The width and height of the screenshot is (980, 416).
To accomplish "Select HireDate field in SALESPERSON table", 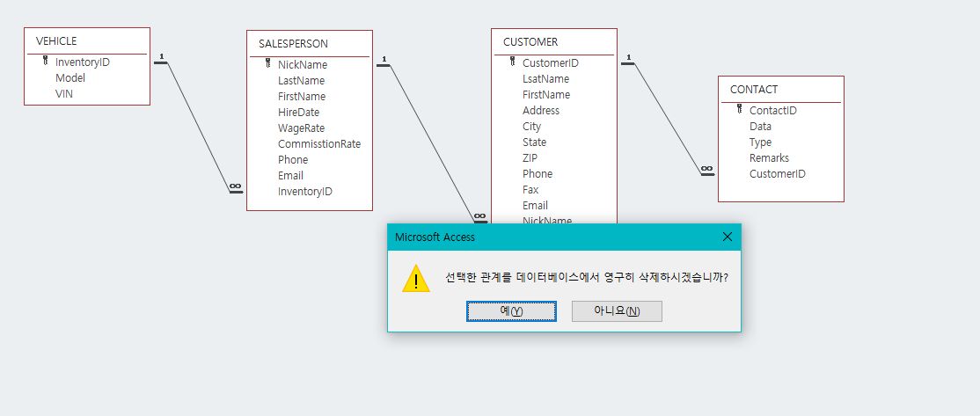I will tap(299, 113).
